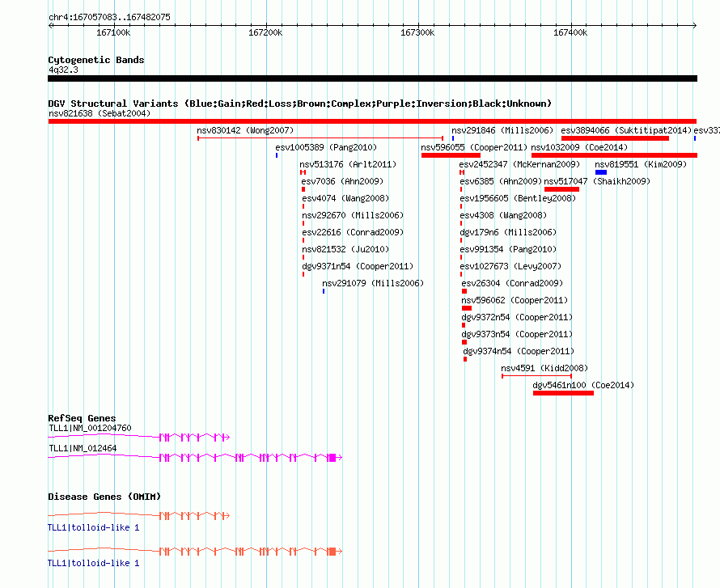Click the second TLL1|tolloid-like 1 OMIM link

pos(94,563)
